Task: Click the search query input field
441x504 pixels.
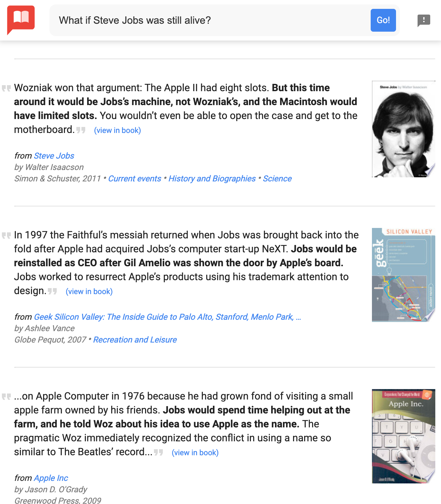Action: 209,21
